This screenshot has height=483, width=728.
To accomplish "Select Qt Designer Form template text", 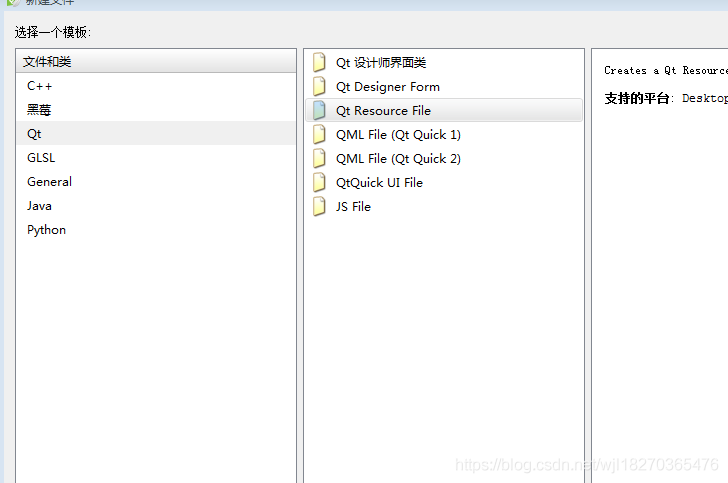I will click(388, 87).
